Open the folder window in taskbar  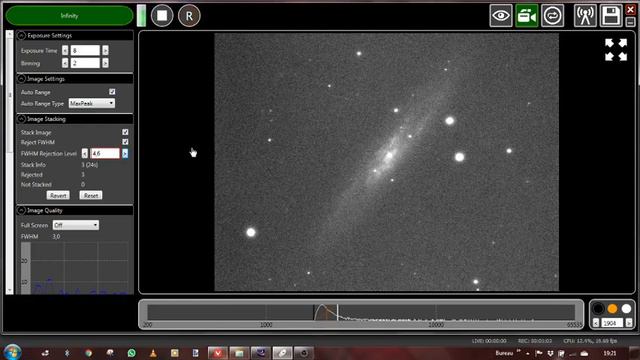click(239, 353)
